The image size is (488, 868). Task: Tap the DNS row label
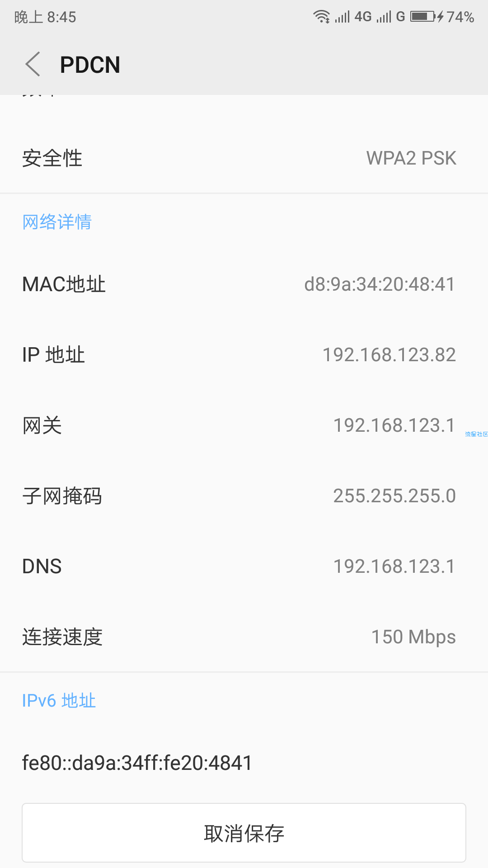tap(42, 566)
